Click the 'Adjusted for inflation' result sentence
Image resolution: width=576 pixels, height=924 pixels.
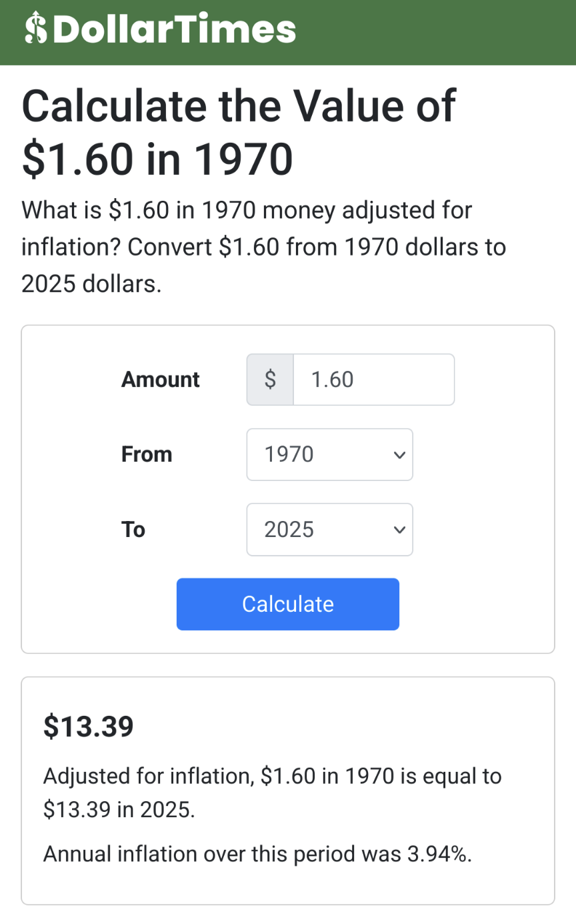click(x=272, y=777)
